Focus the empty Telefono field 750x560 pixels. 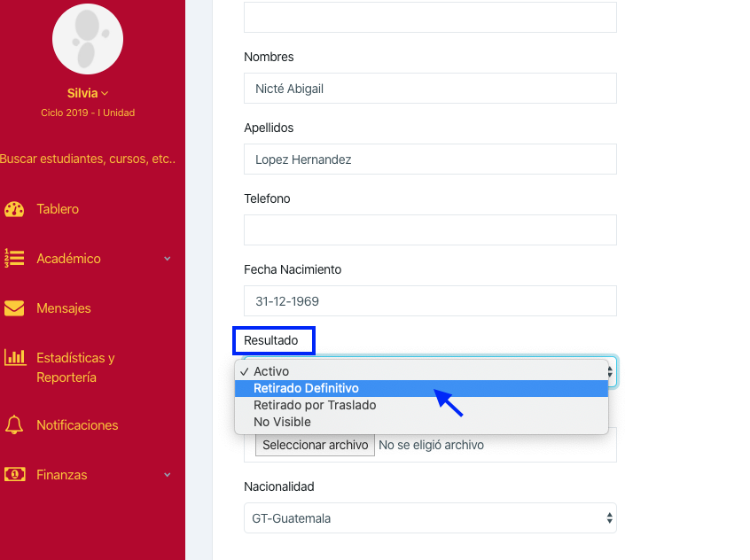click(430, 230)
